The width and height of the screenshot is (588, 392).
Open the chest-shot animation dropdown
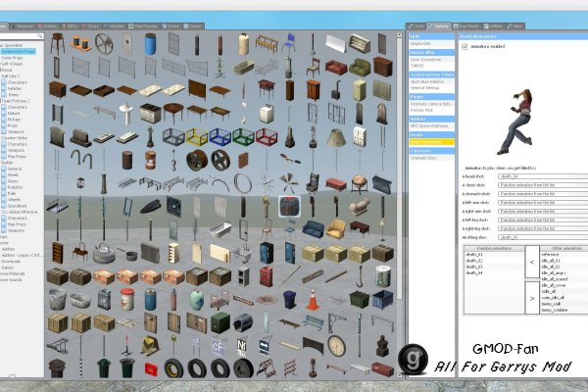(x=543, y=185)
